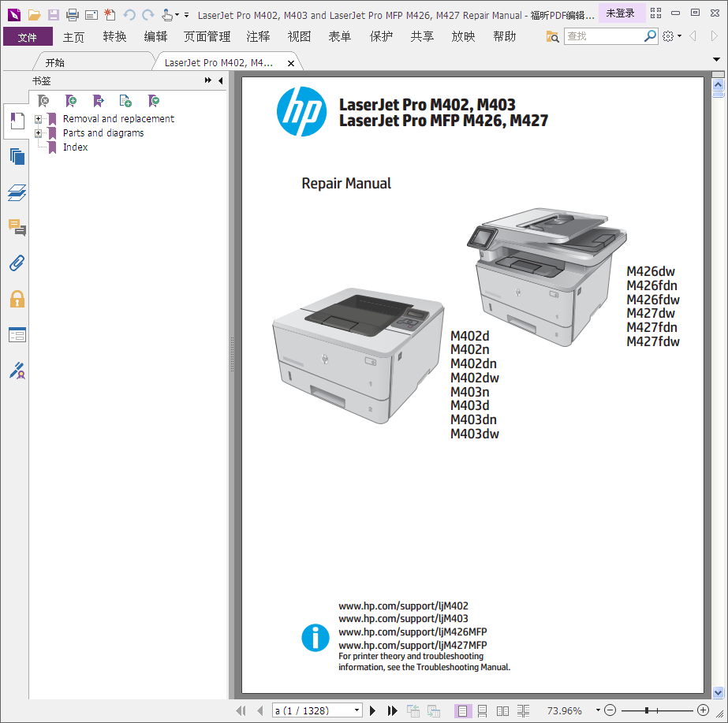The height and width of the screenshot is (723, 728).
Task: Open the comments panel icon
Action: (x=17, y=227)
